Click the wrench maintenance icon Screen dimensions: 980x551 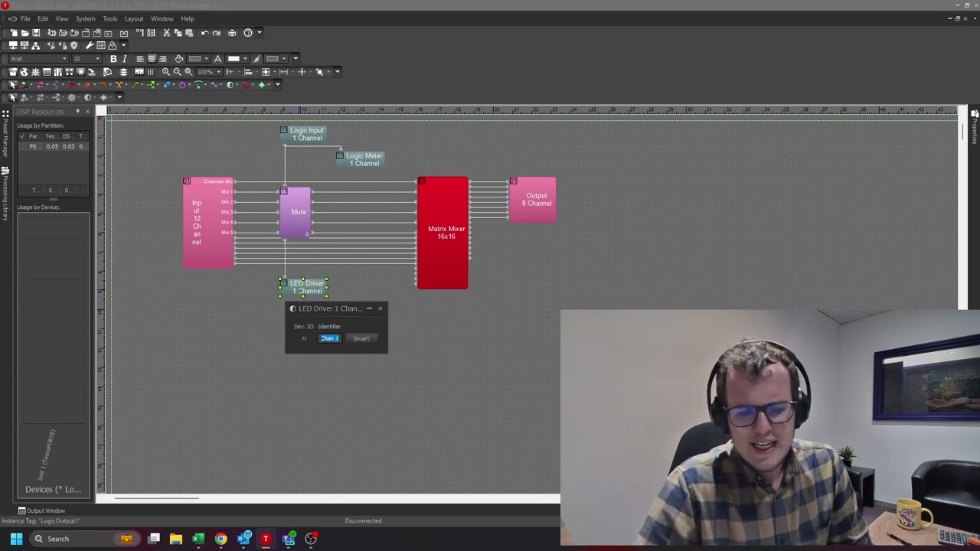point(90,46)
